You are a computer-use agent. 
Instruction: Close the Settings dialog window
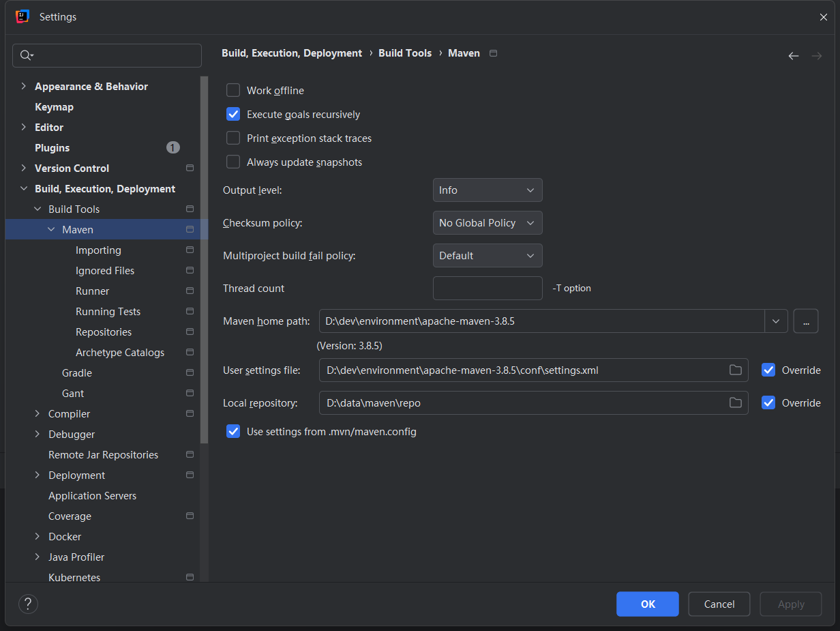pos(824,17)
